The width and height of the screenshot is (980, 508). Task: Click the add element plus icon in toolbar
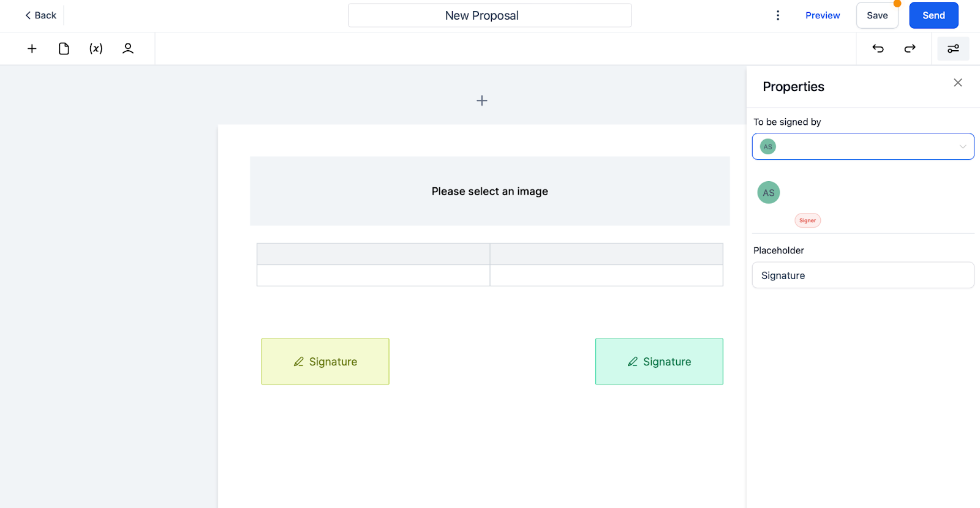[x=32, y=48]
